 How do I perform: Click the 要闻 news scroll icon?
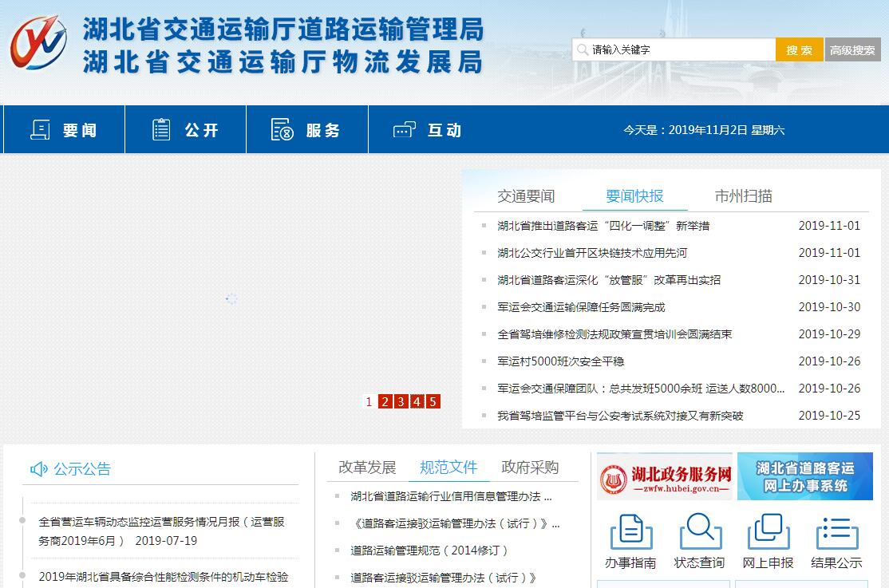pyautogui.click(x=40, y=130)
